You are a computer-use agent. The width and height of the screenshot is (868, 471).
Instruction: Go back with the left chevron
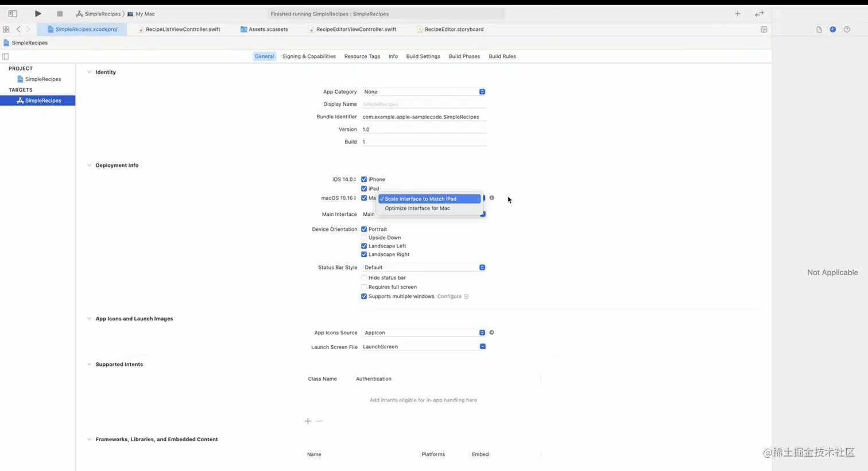tap(18, 29)
